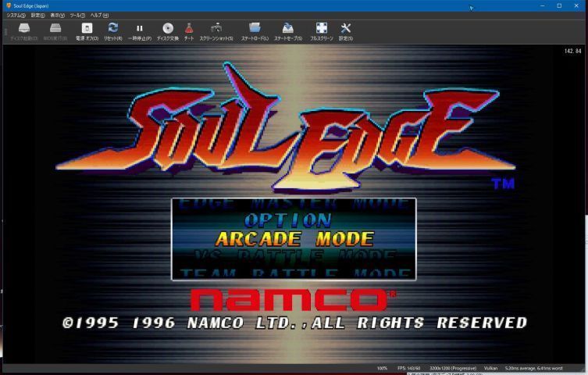
Task: Close the Soul Edge window
Action: click(x=576, y=5)
